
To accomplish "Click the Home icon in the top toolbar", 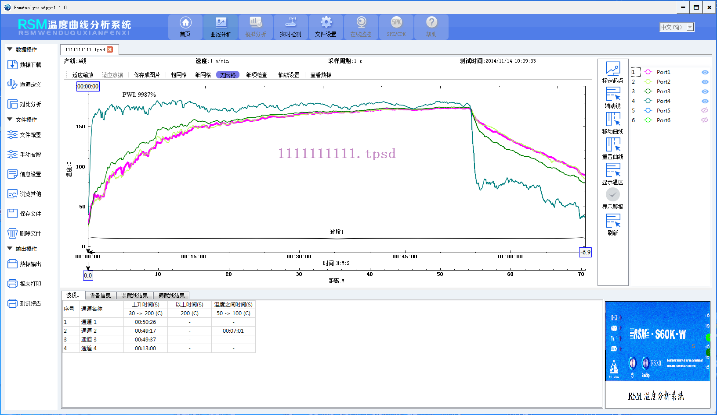I will pyautogui.click(x=184, y=24).
